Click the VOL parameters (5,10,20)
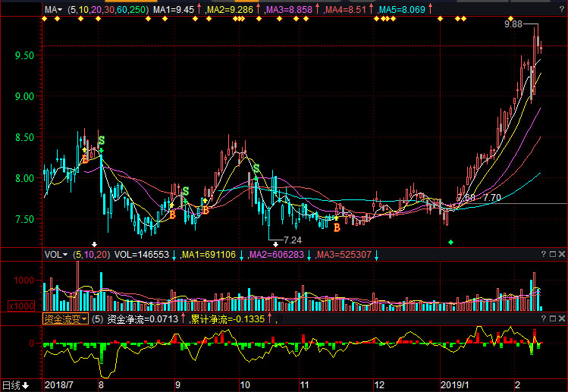The height and width of the screenshot is (392, 568). [92, 255]
